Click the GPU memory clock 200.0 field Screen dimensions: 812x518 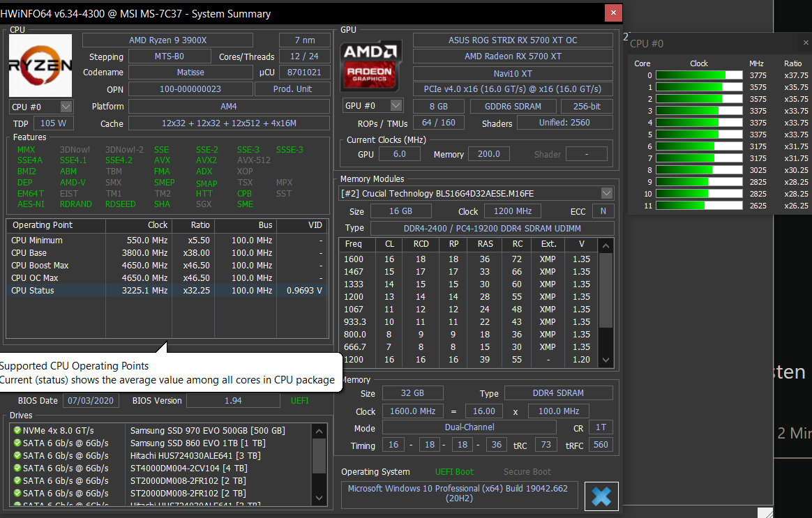pyautogui.click(x=489, y=153)
